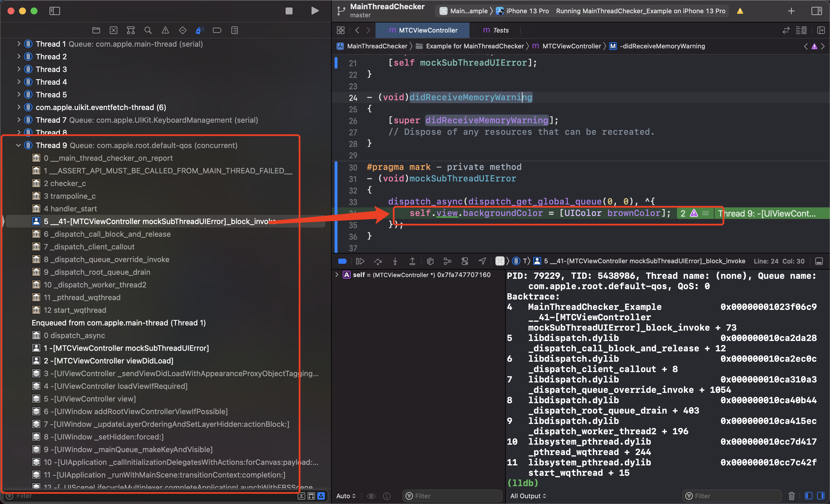Viewport: 830px width, 504px height.
Task: Toggle the right inspector panel
Action: [816, 11]
